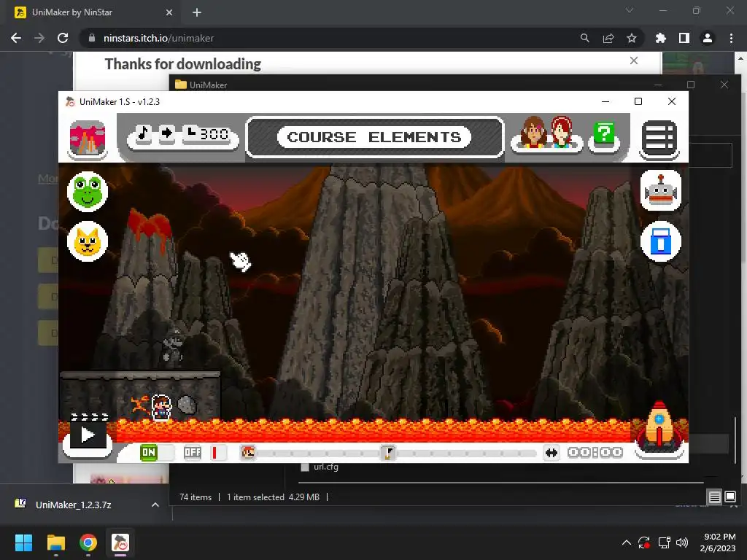Expand options chevron for UniMaker_1.2.3.7z download
Screen dimensions: 747x560
(155, 505)
